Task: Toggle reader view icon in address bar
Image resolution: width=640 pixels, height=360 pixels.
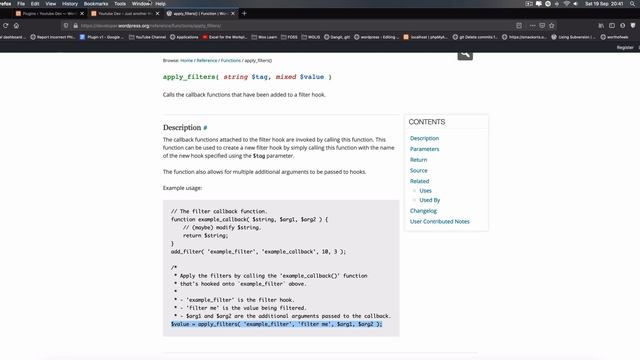Action: pyautogui.click(x=519, y=25)
